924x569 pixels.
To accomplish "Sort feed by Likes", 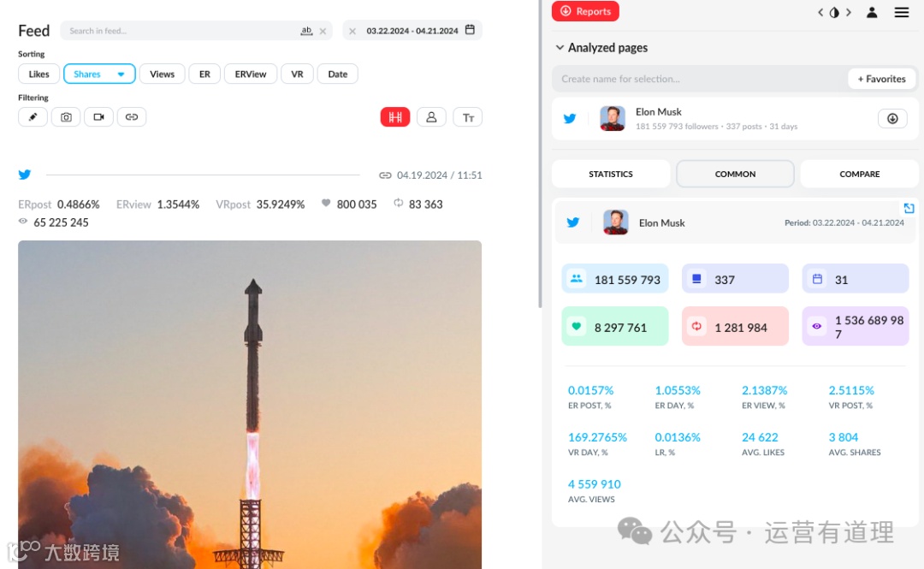I will tap(38, 74).
